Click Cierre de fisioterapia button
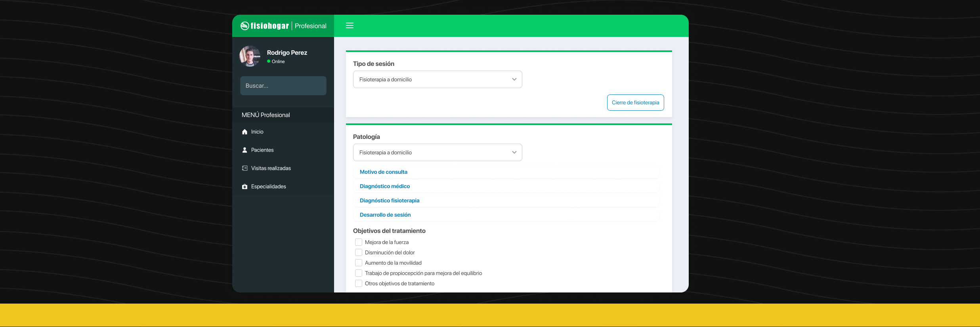980x327 pixels. (635, 102)
